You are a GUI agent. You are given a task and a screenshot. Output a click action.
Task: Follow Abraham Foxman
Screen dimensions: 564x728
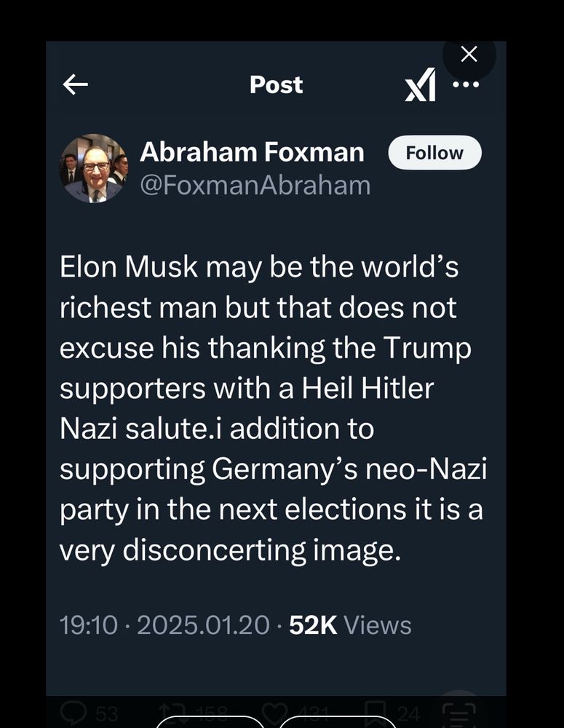pyautogui.click(x=434, y=153)
